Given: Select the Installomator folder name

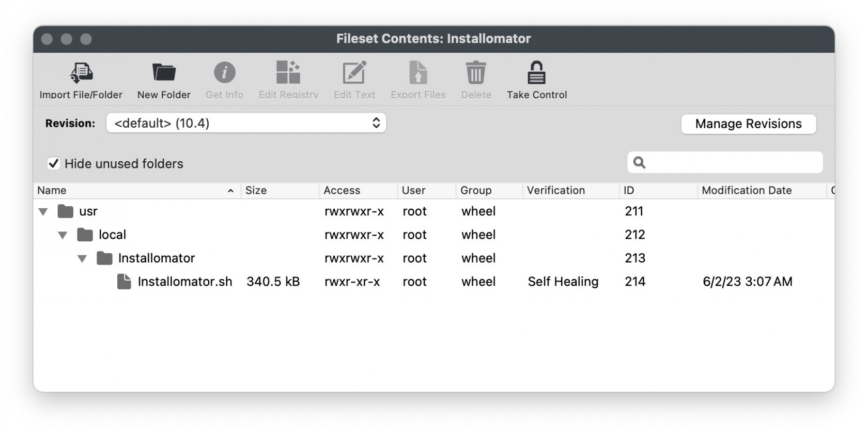Looking at the screenshot, I should [x=157, y=258].
